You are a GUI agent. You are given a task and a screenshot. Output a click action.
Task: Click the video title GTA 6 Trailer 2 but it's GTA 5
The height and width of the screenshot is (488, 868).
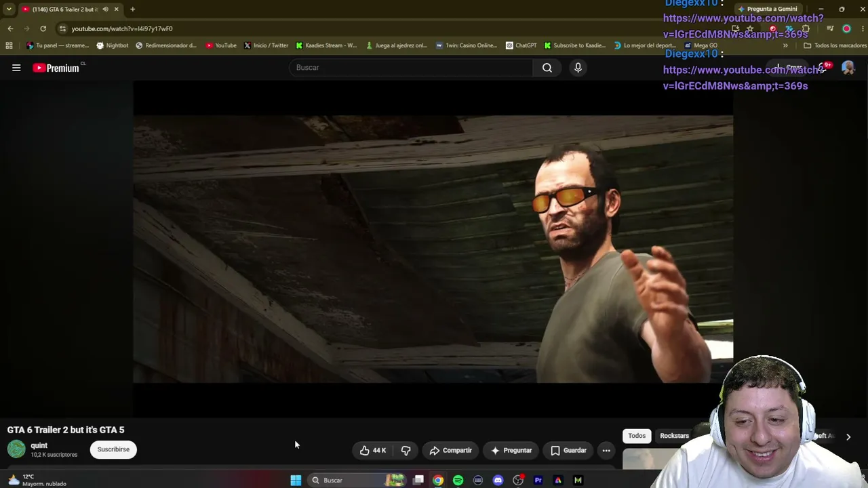coord(66,430)
